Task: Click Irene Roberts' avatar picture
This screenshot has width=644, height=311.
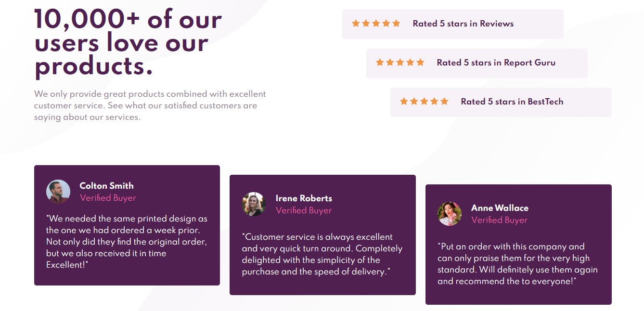Action: (254, 204)
